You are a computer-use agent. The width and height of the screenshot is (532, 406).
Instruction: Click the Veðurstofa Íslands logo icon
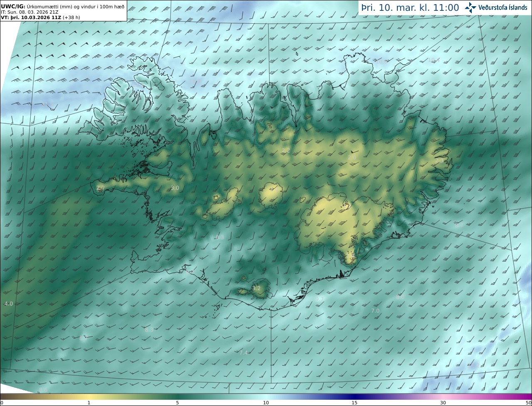coord(470,7)
